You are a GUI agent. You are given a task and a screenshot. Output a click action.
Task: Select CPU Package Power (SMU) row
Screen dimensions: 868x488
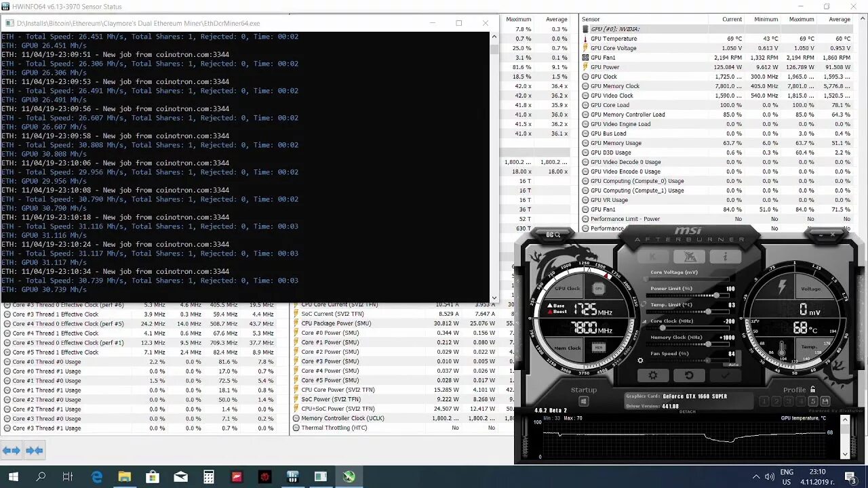pyautogui.click(x=403, y=323)
